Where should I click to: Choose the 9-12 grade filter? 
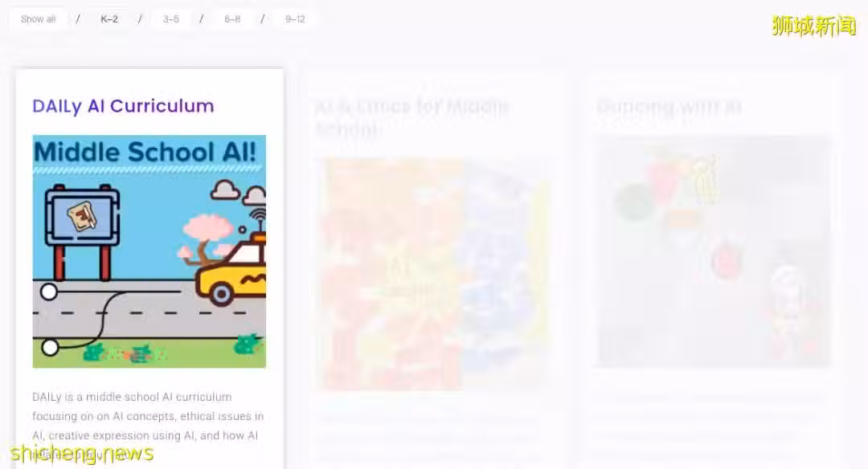tap(294, 19)
